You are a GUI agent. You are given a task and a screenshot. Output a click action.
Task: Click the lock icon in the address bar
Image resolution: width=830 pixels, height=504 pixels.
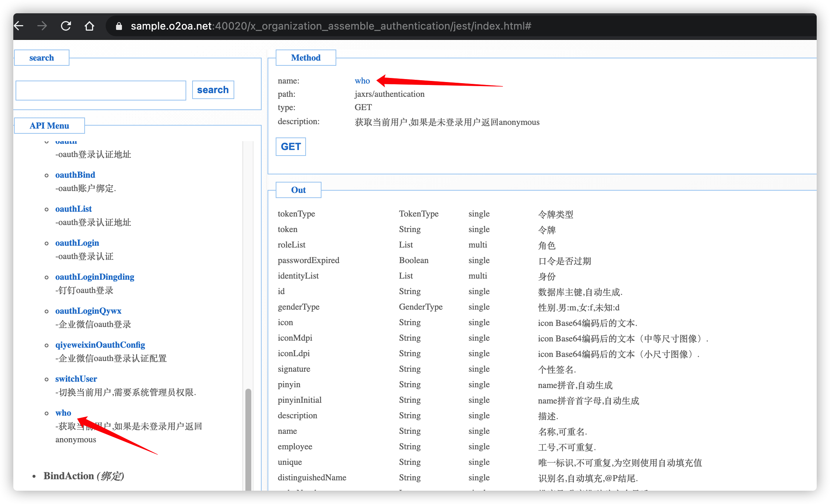119,26
